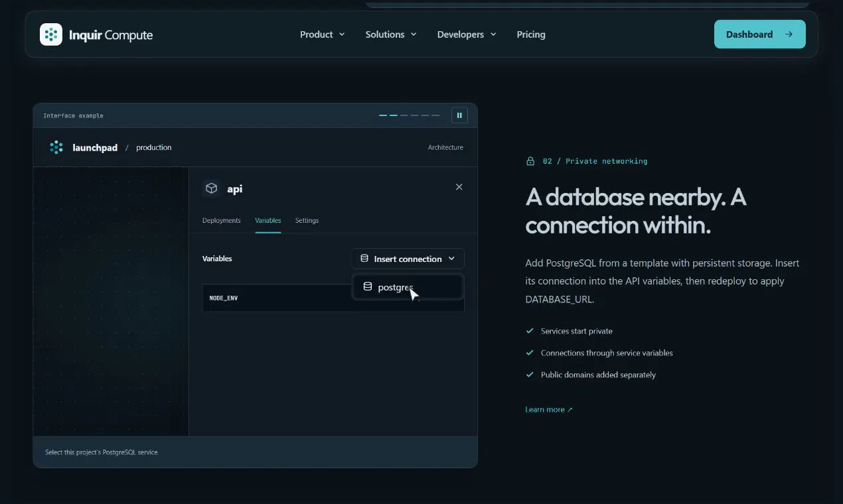The width and height of the screenshot is (843, 504).
Task: Go to the Pricing page
Action: (531, 34)
